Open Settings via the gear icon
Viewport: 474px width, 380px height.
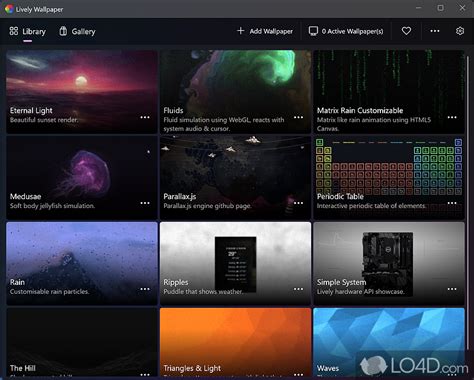460,31
